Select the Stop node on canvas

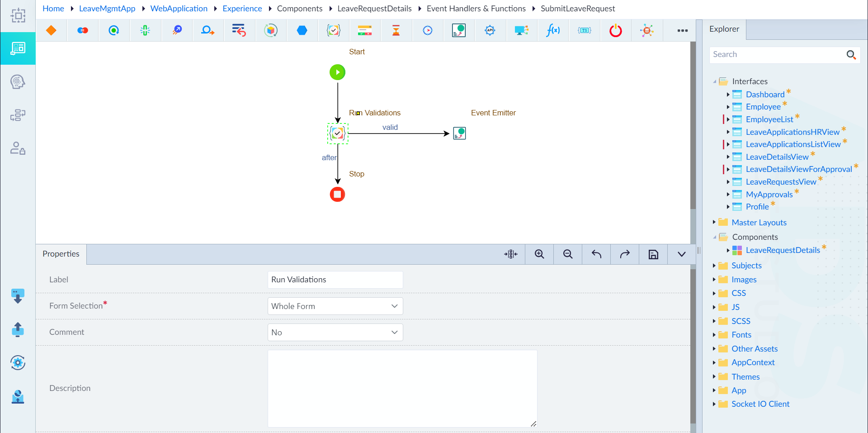(x=337, y=194)
